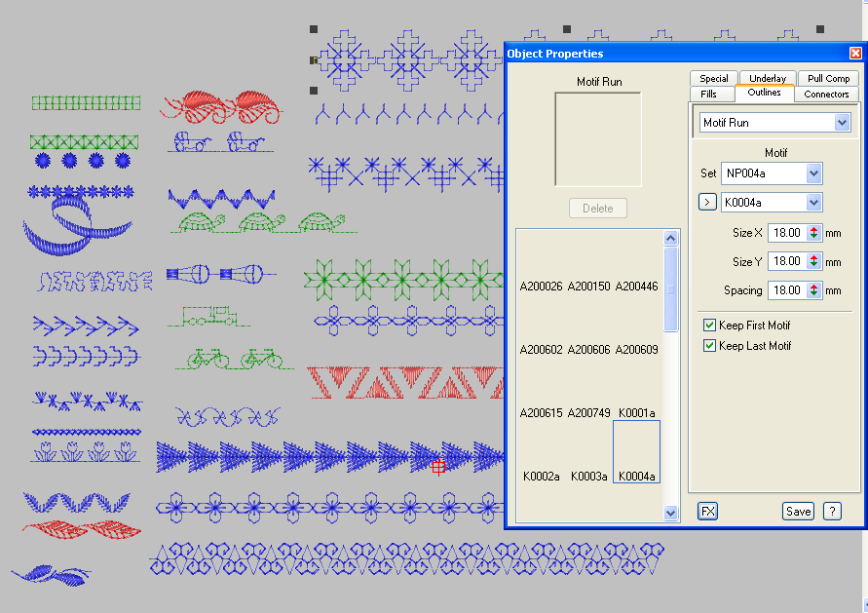The width and height of the screenshot is (868, 613).
Task: Open the K0004a motif name dropdown
Action: pos(814,203)
